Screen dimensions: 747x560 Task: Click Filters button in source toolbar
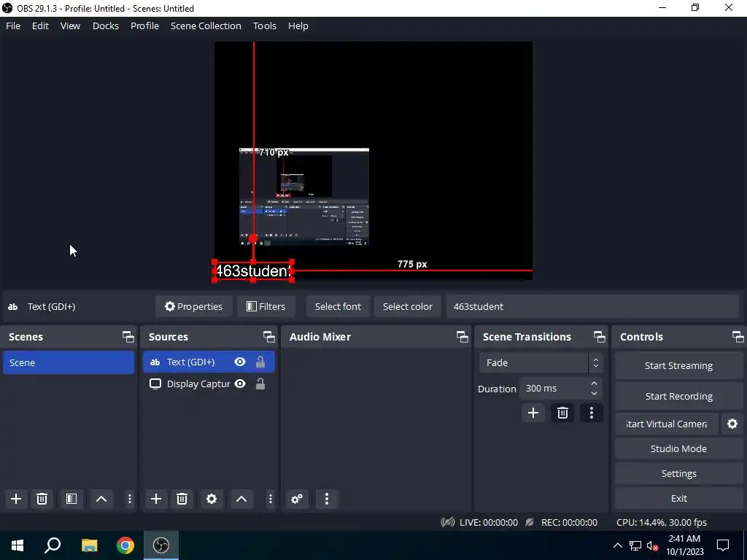(266, 306)
